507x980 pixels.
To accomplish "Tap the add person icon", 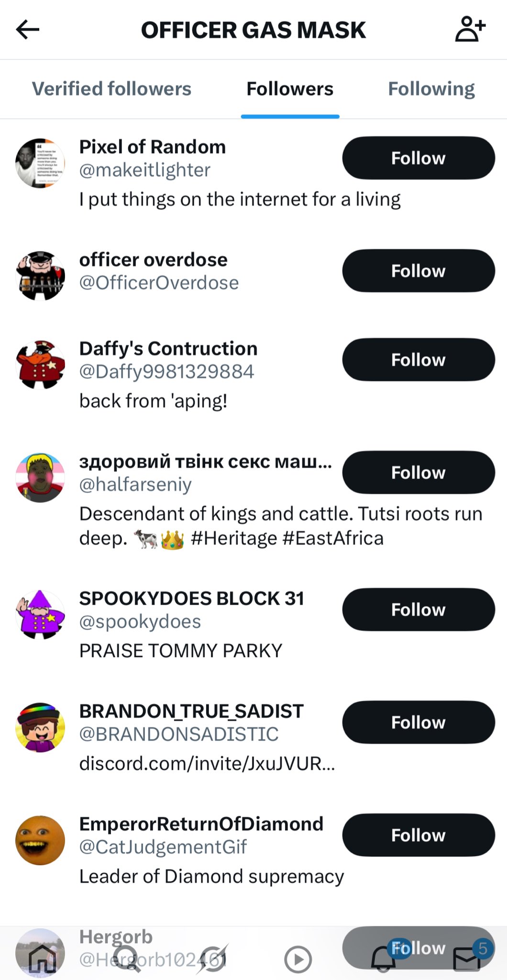I will point(470,30).
